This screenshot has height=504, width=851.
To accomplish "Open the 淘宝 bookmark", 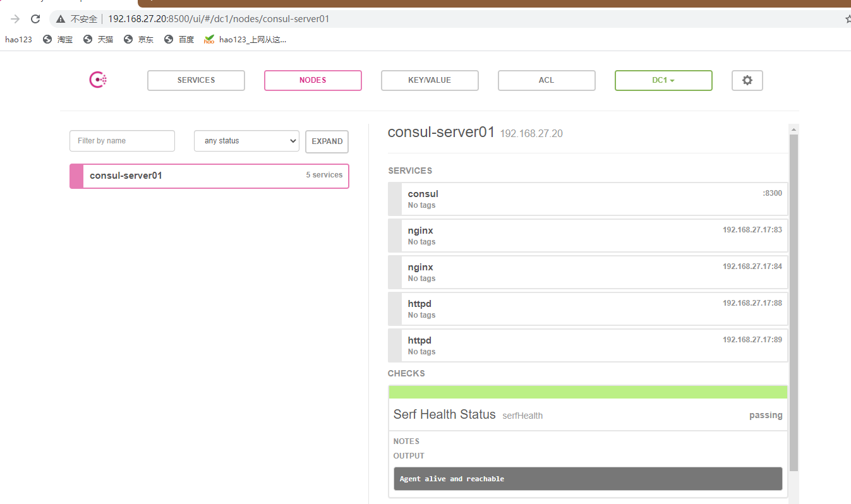I will point(57,39).
